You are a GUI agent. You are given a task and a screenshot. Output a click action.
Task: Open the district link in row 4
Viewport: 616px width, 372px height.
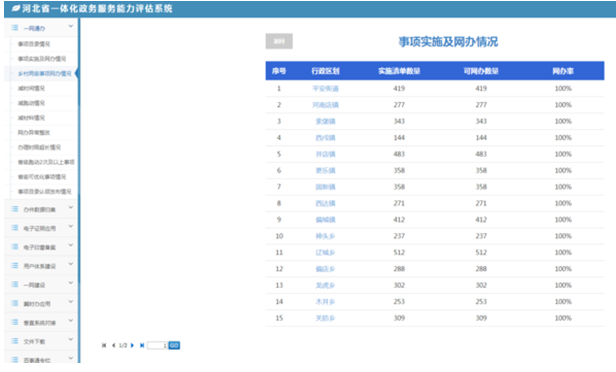(x=325, y=138)
